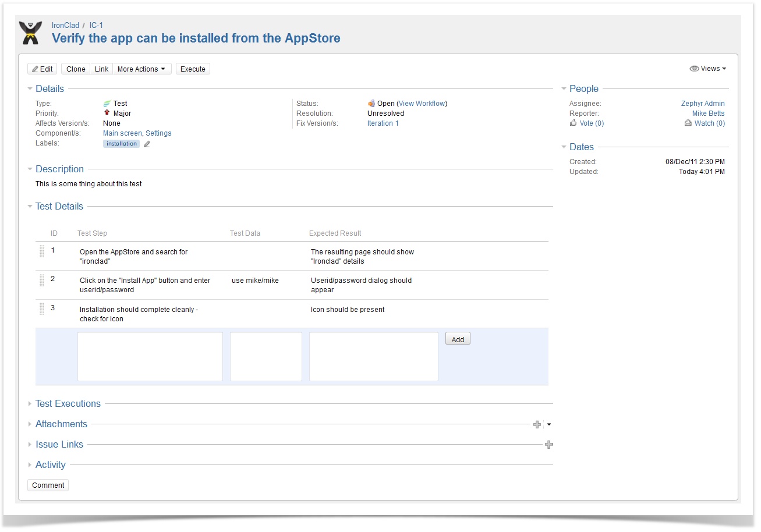
Task: Click the Comment button
Action: click(x=48, y=485)
